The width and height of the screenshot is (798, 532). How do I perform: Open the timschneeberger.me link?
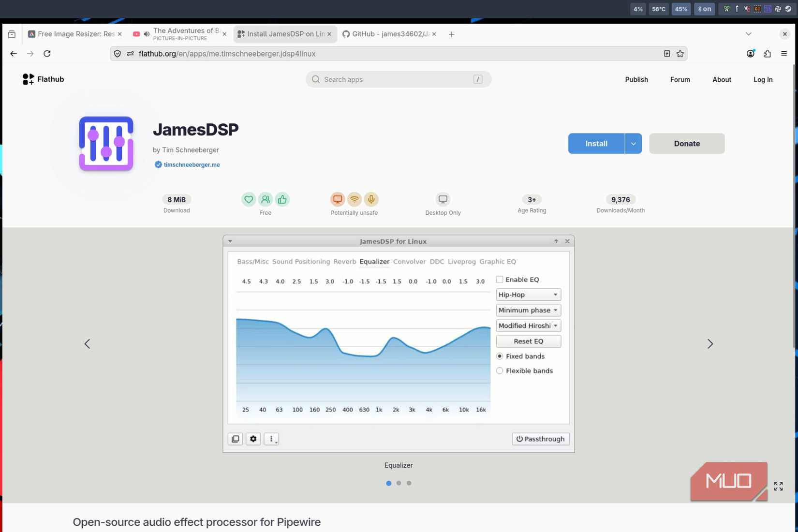(x=192, y=164)
